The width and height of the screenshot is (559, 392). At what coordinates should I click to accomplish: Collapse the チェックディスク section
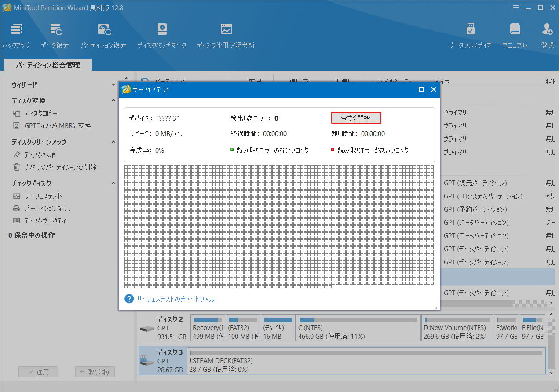click(x=113, y=183)
